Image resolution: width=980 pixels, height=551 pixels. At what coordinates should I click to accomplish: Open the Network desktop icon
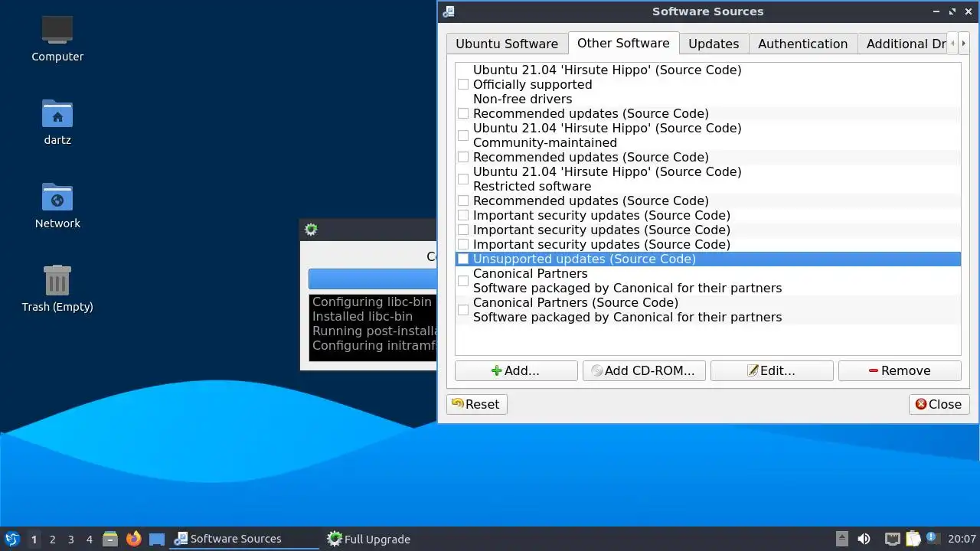[x=57, y=197]
